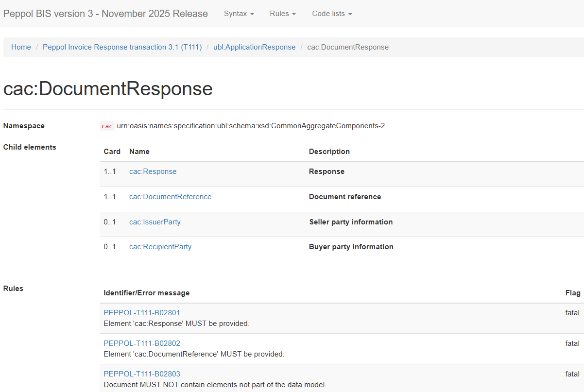The height and width of the screenshot is (392, 584).
Task: Click message "Element 'cac:Response' MUST be provided."
Action: coord(177,324)
